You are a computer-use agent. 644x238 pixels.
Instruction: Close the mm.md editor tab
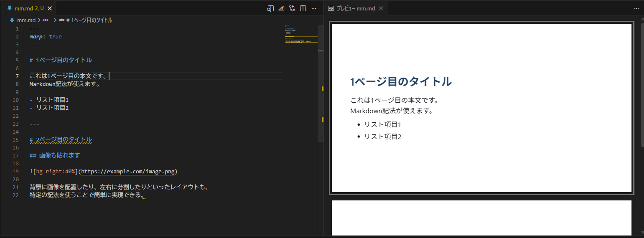(50, 8)
